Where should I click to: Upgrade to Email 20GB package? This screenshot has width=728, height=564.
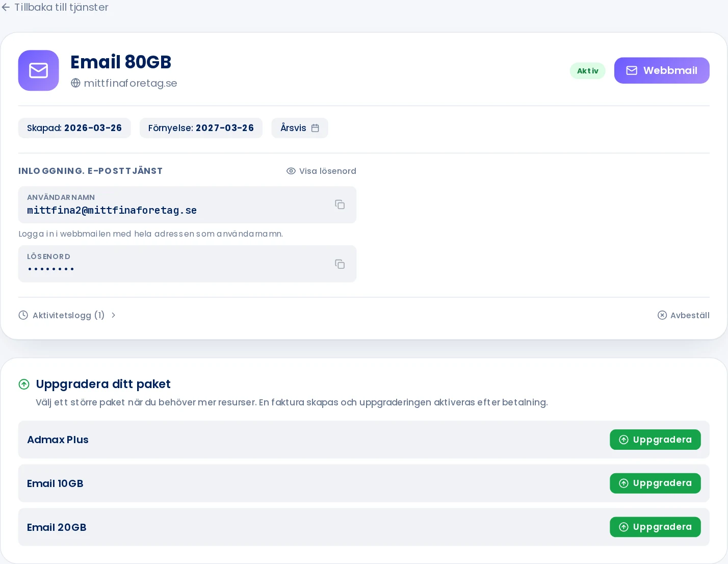click(x=655, y=527)
